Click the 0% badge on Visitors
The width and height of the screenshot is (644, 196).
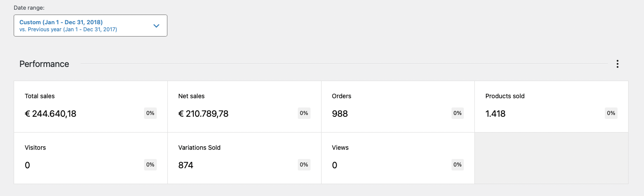point(150,165)
